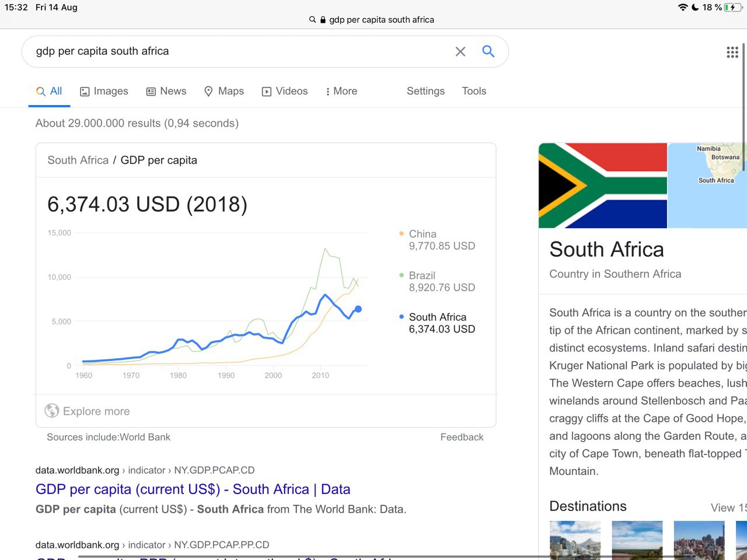747x560 pixels.
Task: Switch to the Videos tab
Action: [x=285, y=91]
